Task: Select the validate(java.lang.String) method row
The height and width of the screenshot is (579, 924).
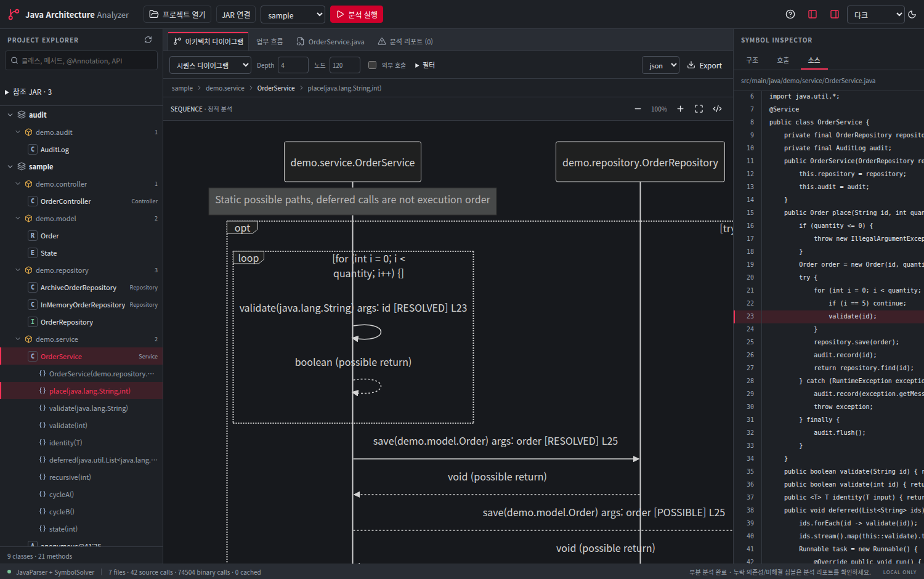Action: 81,408
